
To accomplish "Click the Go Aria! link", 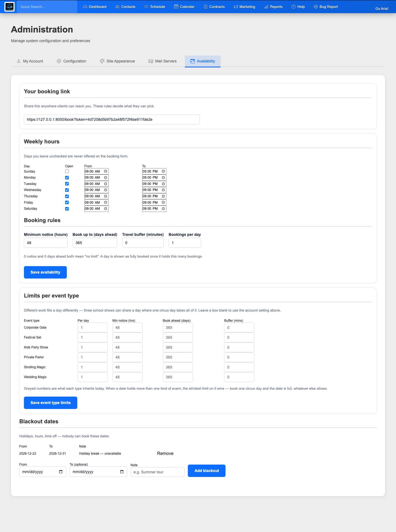I will (x=382, y=9).
